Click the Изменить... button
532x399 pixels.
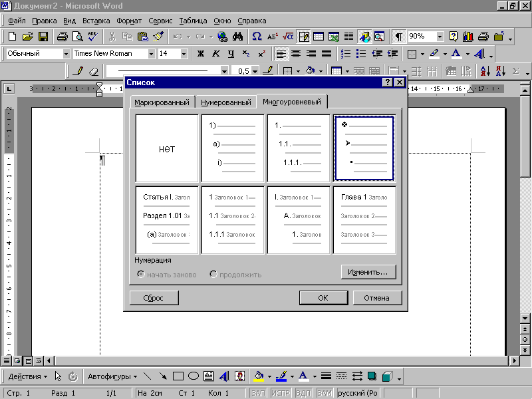click(x=368, y=272)
